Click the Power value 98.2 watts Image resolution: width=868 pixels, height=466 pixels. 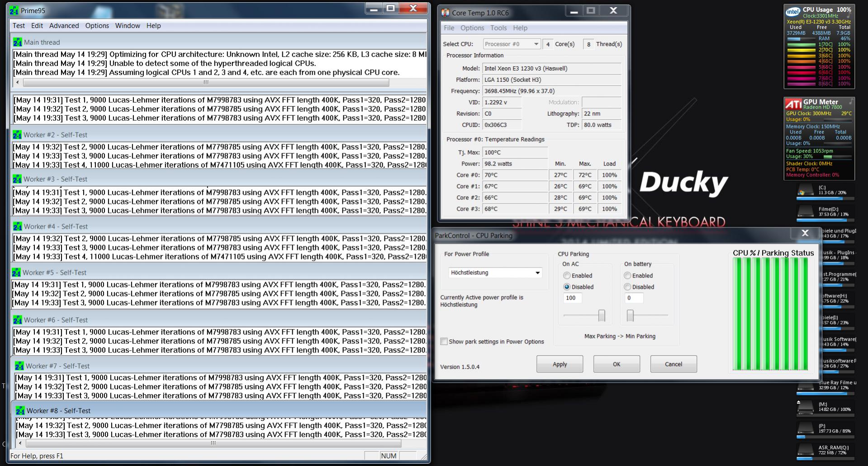tap(515, 164)
